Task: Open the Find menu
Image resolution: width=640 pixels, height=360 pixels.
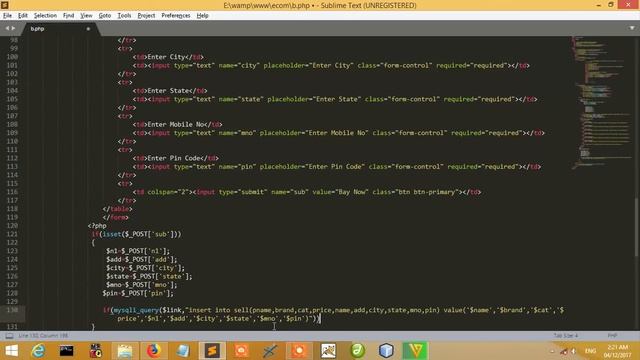Action: coord(68,16)
